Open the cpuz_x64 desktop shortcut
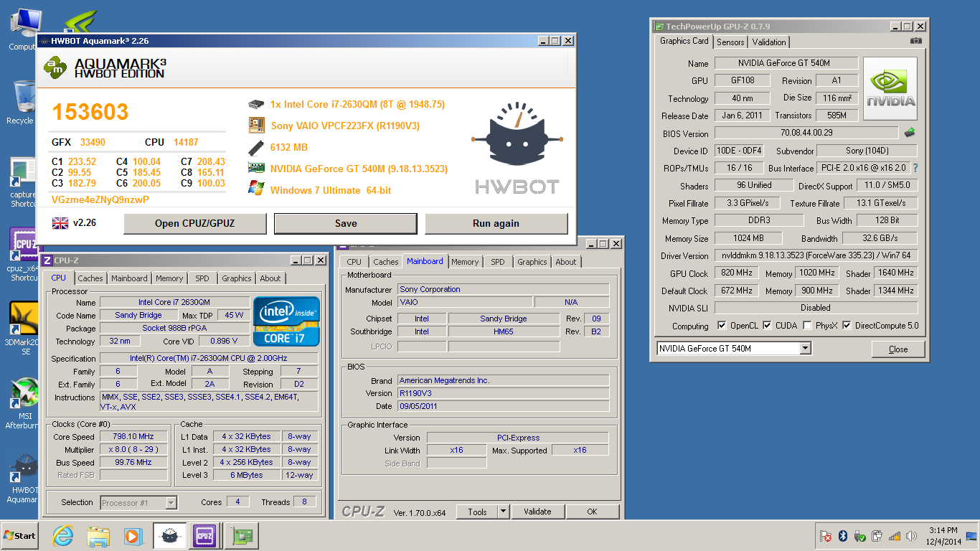 click(x=24, y=254)
